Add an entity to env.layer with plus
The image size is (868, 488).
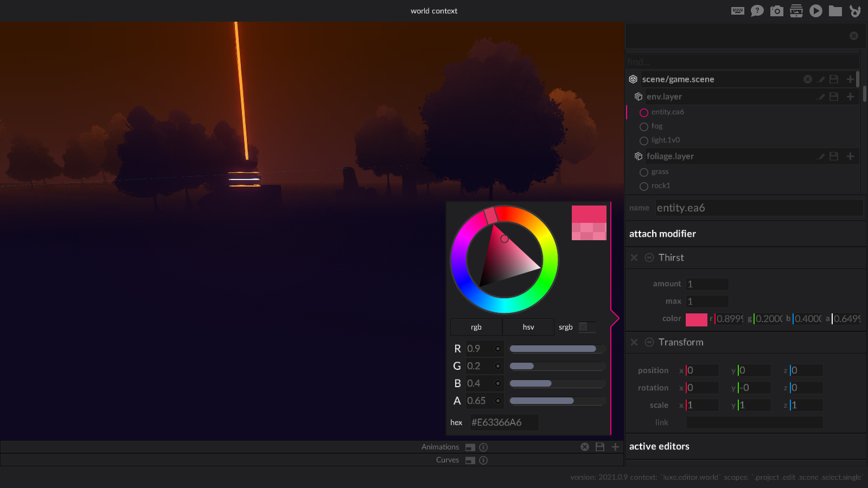click(850, 97)
